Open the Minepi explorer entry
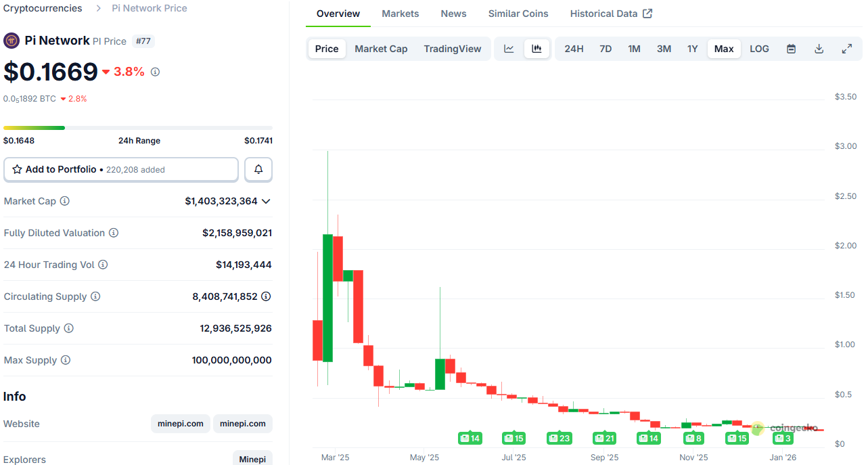 tap(252, 459)
